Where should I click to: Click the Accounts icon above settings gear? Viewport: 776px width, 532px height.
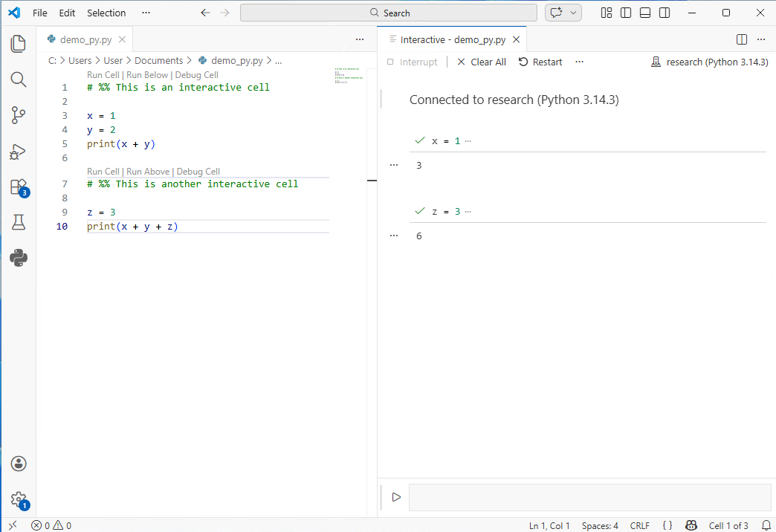click(18, 464)
